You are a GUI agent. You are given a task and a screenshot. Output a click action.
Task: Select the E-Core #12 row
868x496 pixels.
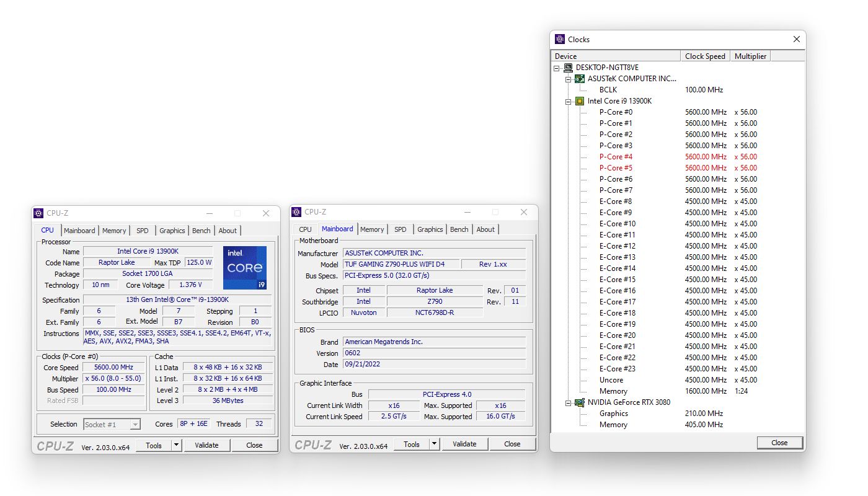(x=678, y=246)
